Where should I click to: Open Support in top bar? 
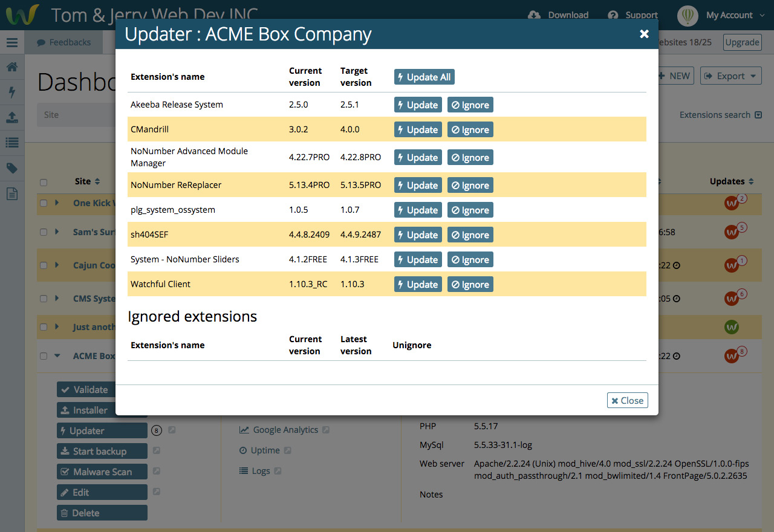click(633, 15)
